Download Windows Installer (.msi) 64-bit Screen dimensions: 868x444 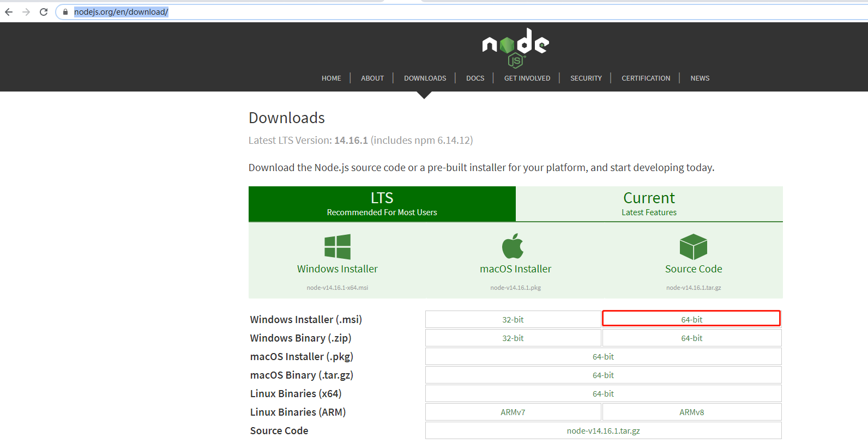692,320
